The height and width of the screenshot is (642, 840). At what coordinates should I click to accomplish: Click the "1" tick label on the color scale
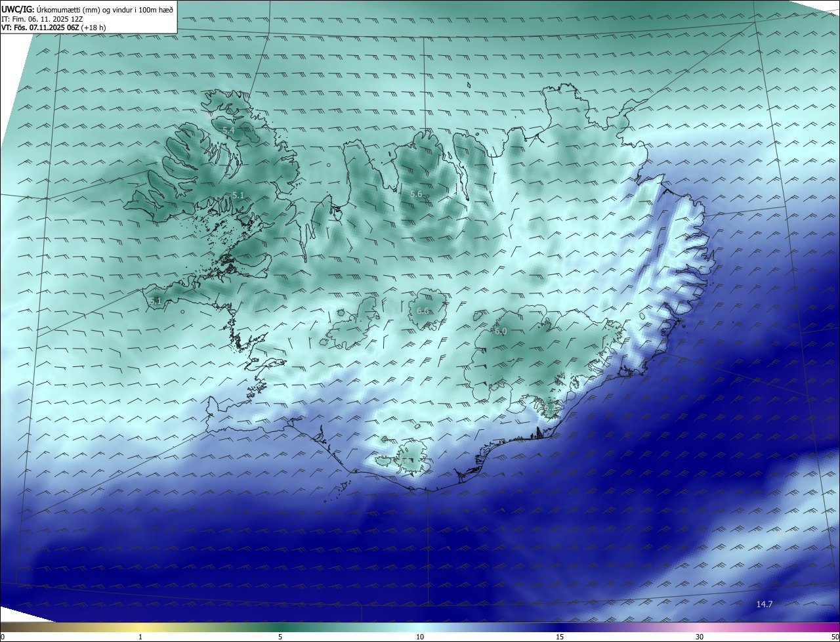click(x=140, y=637)
